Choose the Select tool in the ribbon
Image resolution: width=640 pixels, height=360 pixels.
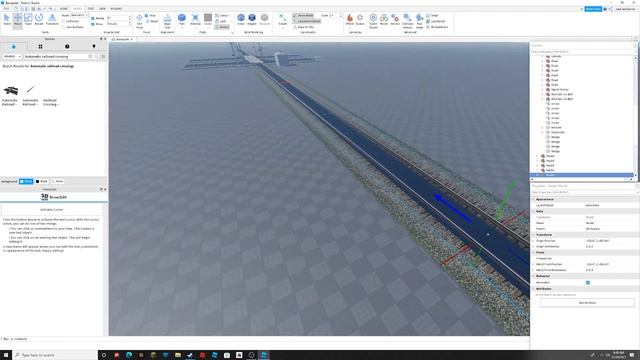click(x=7, y=19)
